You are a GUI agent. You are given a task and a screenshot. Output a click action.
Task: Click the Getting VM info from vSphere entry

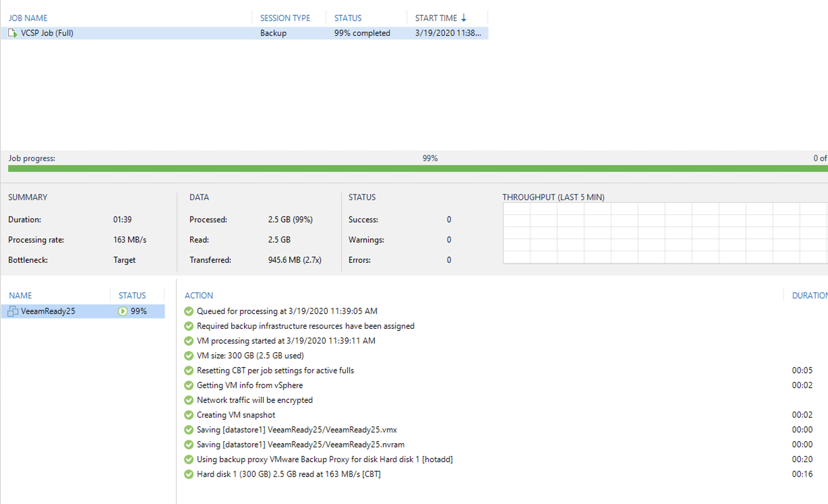point(250,385)
